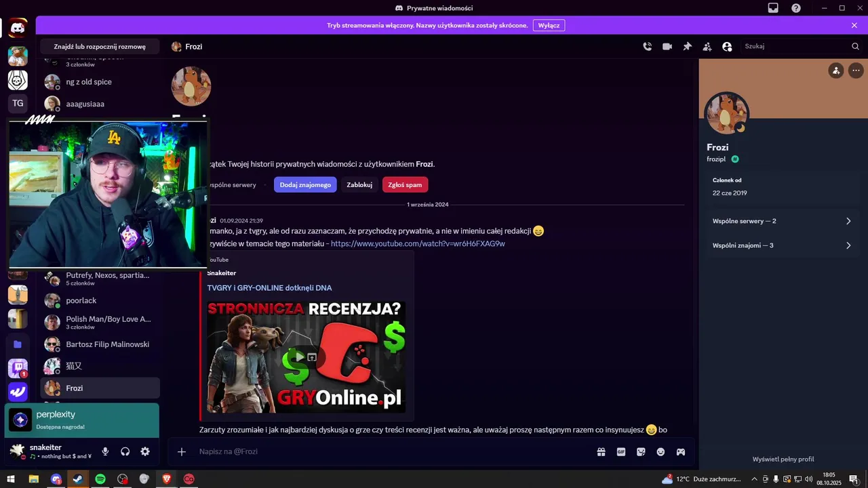
Task: Click Znajdź lub rozpocznij rozmowę box
Action: click(x=100, y=47)
